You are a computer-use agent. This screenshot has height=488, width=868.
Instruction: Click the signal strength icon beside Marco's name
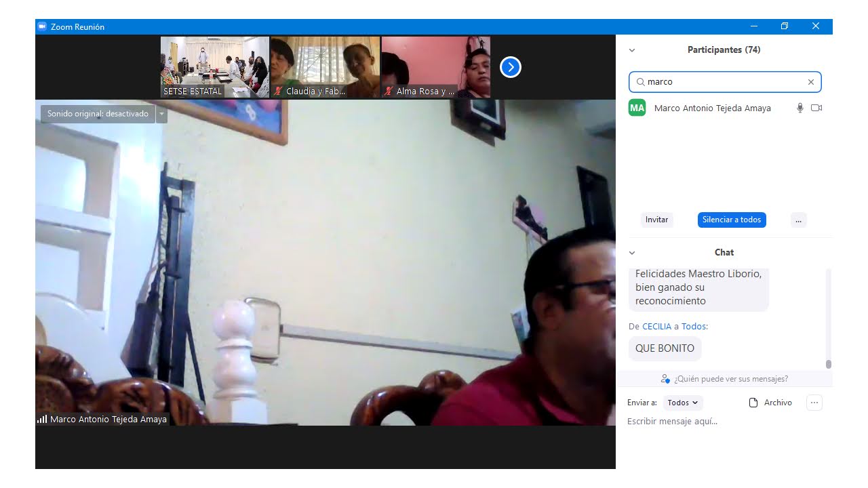tap(42, 420)
